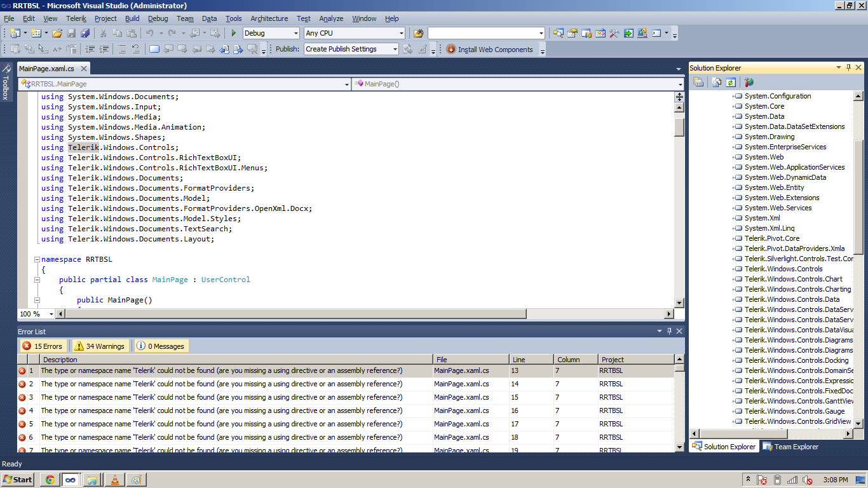Sort errors by the Description column header
Viewport: 868px width, 488px height.
[236, 360]
